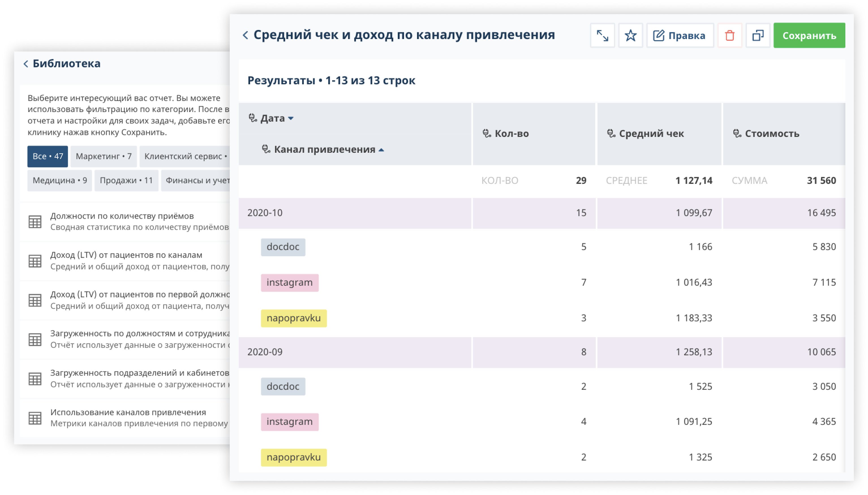Open report editing via «Правка» button
The width and height of the screenshot is (868, 495).
pos(680,35)
